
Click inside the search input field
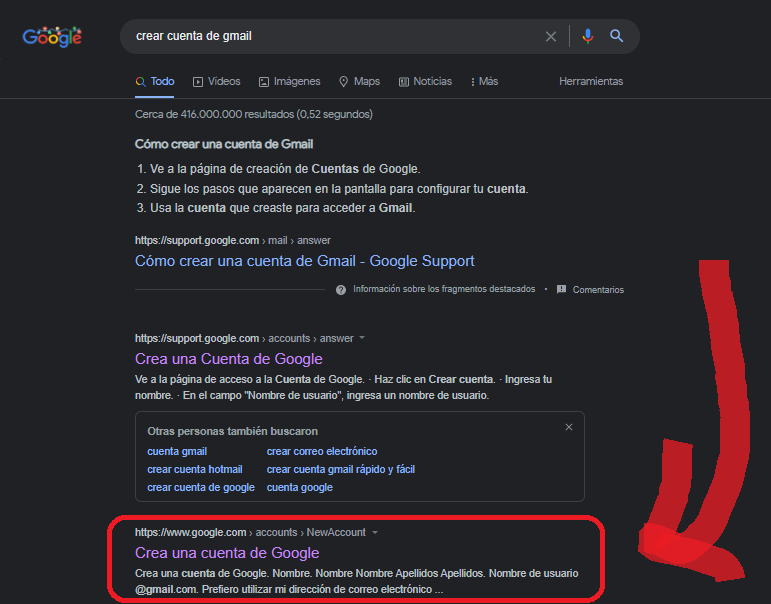tap(330, 37)
